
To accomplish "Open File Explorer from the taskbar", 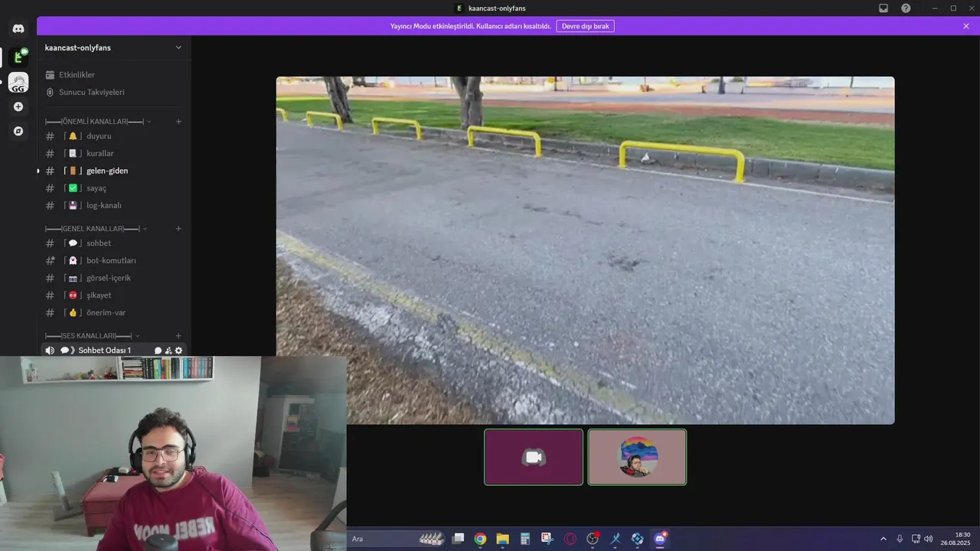I will pos(502,539).
